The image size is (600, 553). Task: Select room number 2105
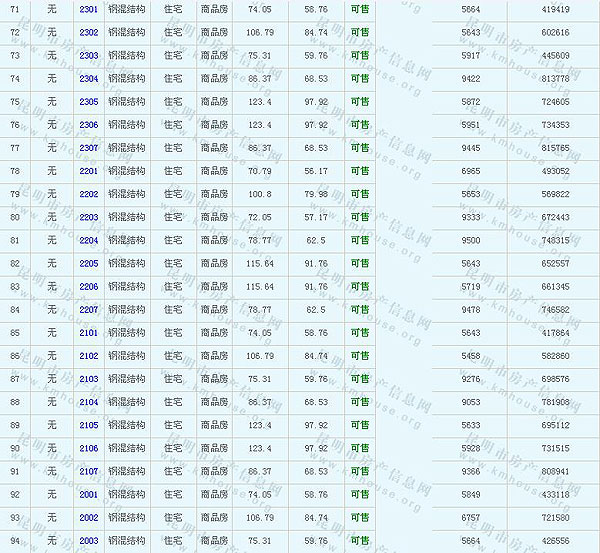click(88, 425)
